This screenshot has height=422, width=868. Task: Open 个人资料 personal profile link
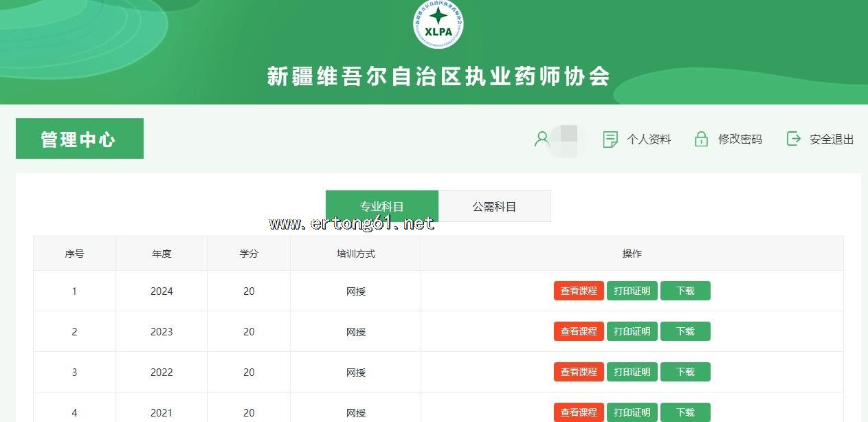click(648, 140)
